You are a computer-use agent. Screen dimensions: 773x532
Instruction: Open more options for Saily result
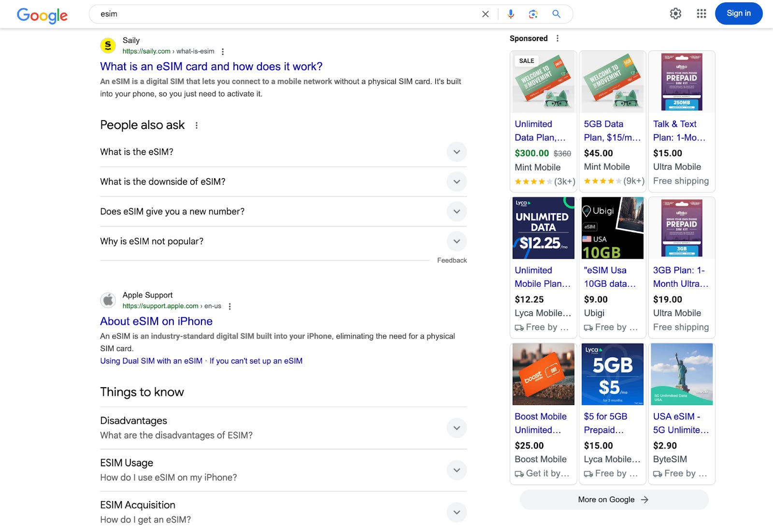(223, 52)
